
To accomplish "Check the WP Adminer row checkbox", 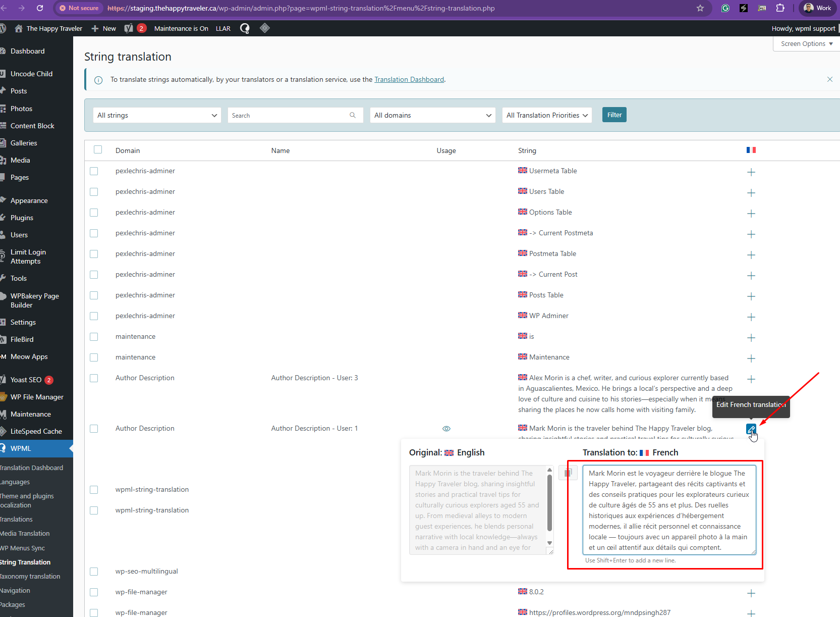I will pos(94,316).
